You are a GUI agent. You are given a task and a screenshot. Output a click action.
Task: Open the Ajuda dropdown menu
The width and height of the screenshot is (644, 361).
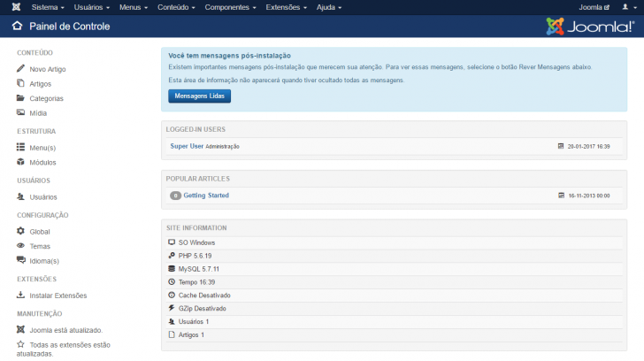pos(328,7)
